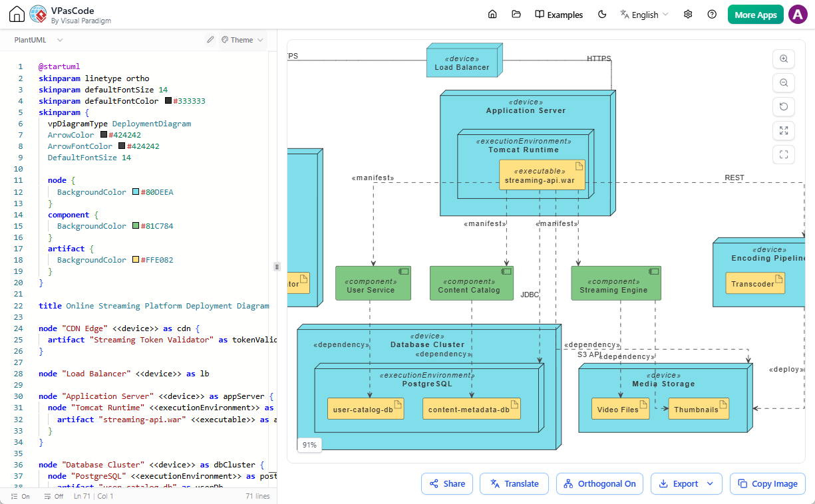Select the streaming-api.war artifact in diagram
The image size is (815, 504).
pos(543,175)
